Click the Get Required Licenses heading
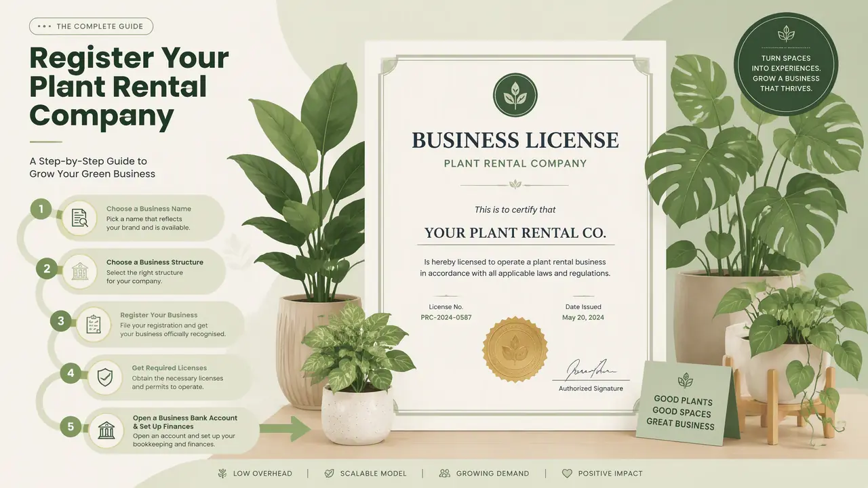Viewport: 868px width, 488px height. (170, 368)
